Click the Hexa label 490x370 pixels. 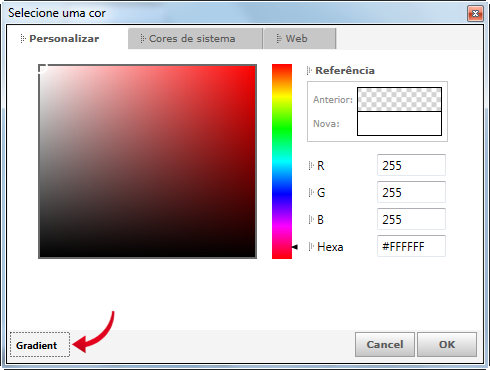coord(330,247)
